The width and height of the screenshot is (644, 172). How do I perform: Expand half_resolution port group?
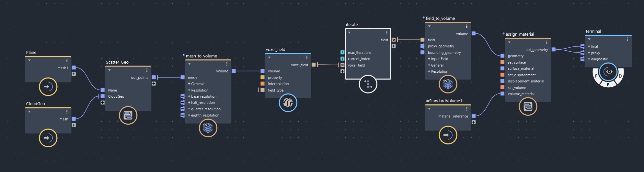point(189,103)
